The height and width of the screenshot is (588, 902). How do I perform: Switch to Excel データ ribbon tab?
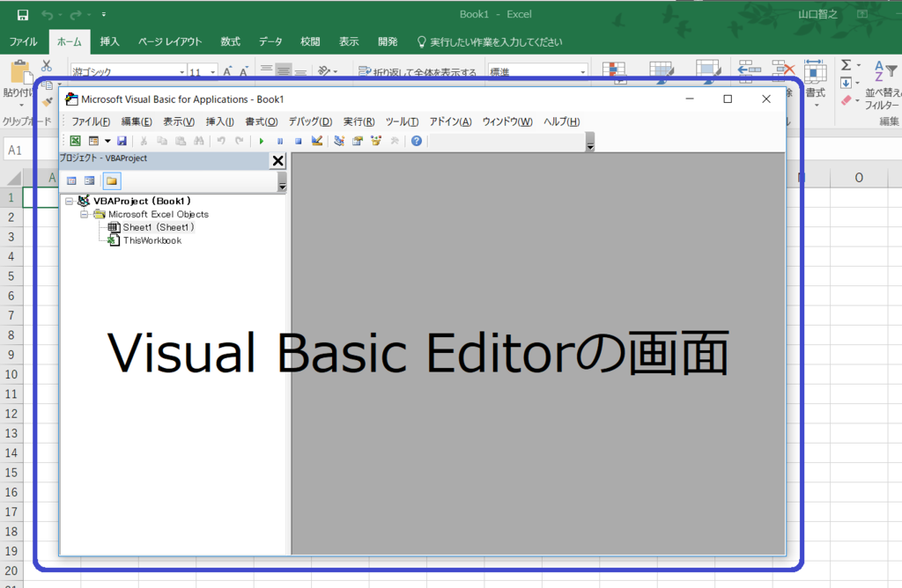click(x=270, y=41)
